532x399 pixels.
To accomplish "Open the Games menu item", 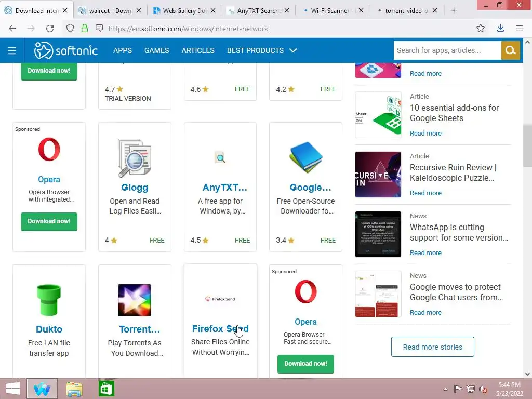I will [x=157, y=50].
